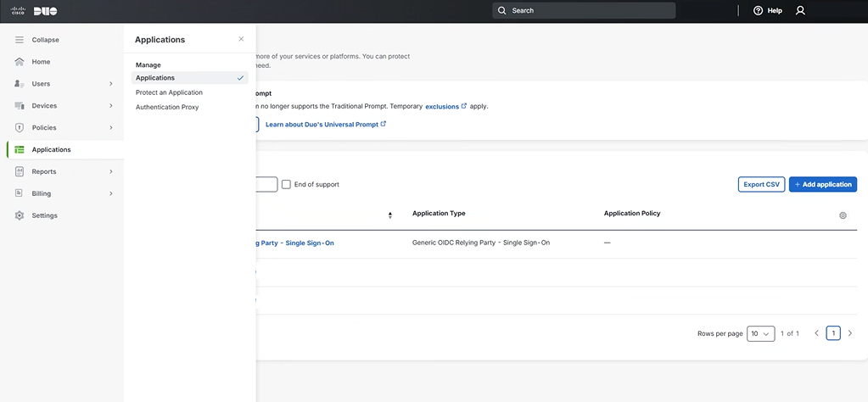Expand the Users submenu chevron
Viewport: 868px width, 402px height.
tap(110, 84)
